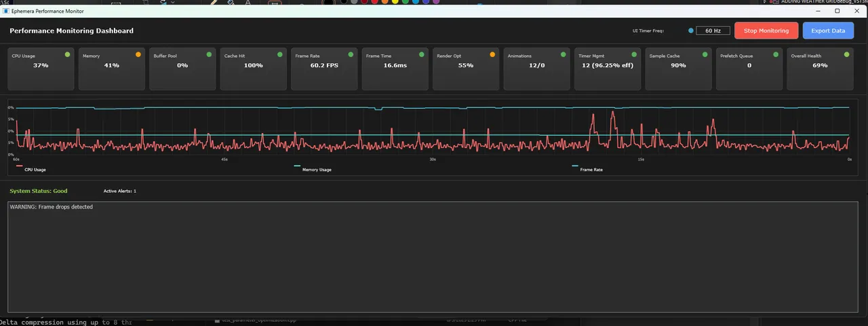The image size is (868, 326).
Task: Click the Frame drops detected warning message
Action: coord(52,206)
